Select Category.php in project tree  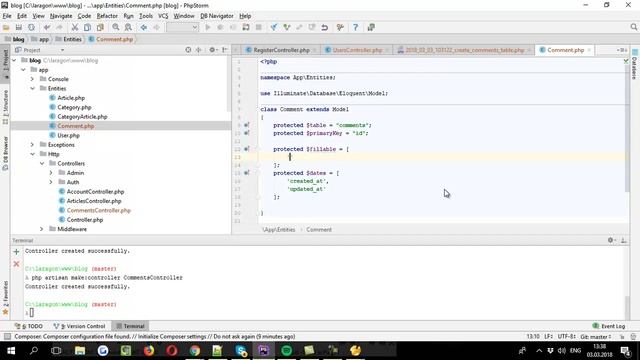tap(74, 107)
